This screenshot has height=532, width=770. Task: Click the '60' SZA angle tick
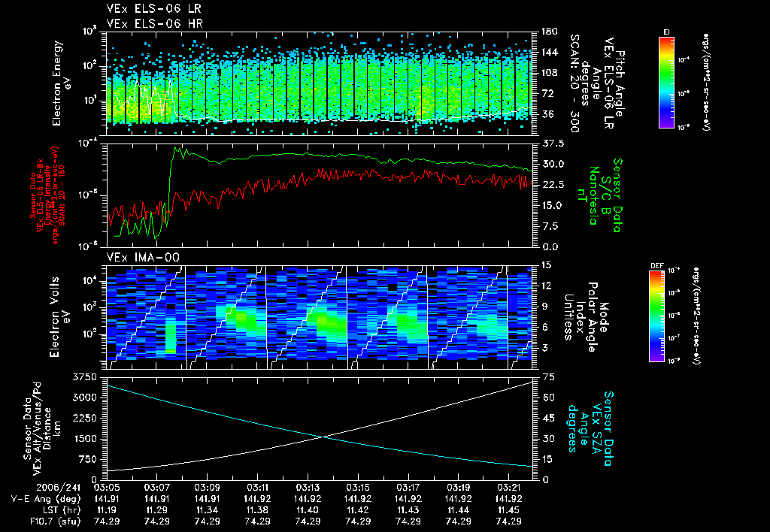549,397
